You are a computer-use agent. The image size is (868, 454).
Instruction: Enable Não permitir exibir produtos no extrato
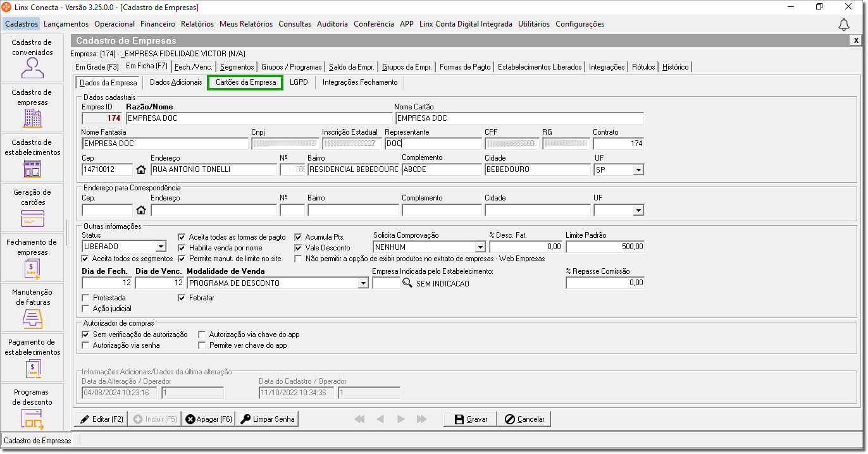pos(299,259)
